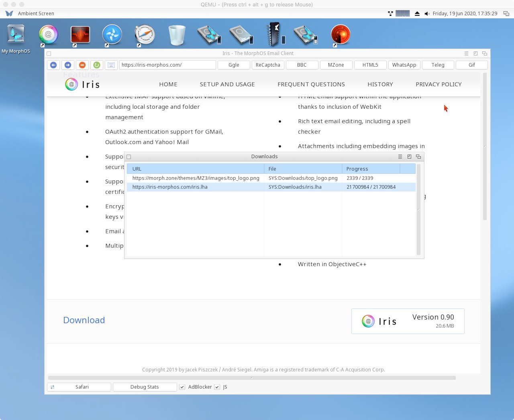Open the Safari user agent cycle selector
Image resolution: width=514 pixels, height=420 pixels.
tap(79, 387)
